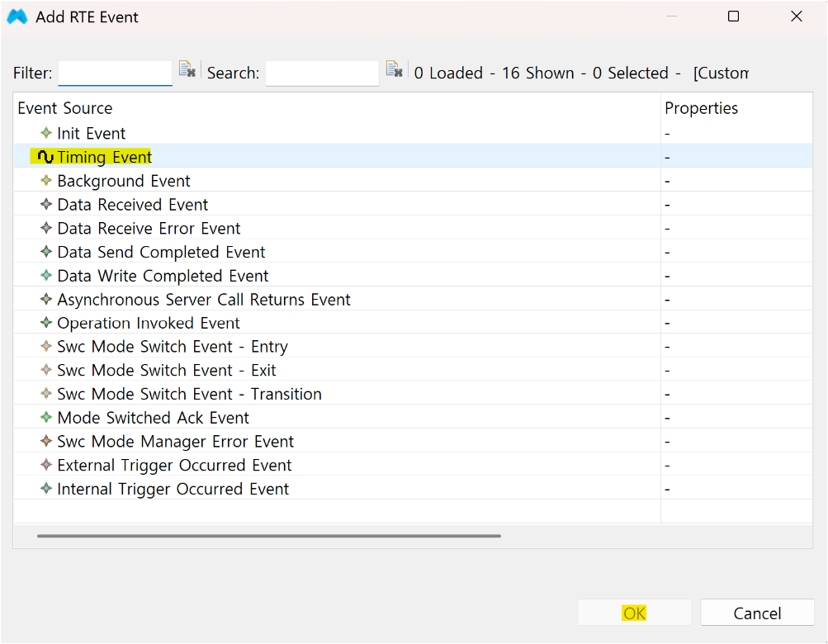Click the OK button

pyautogui.click(x=634, y=613)
